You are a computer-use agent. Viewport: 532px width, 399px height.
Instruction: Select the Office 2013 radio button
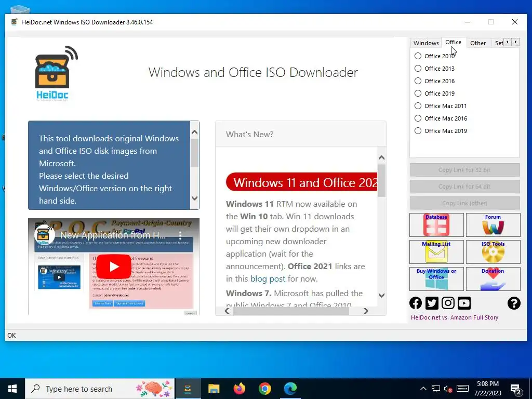click(418, 68)
